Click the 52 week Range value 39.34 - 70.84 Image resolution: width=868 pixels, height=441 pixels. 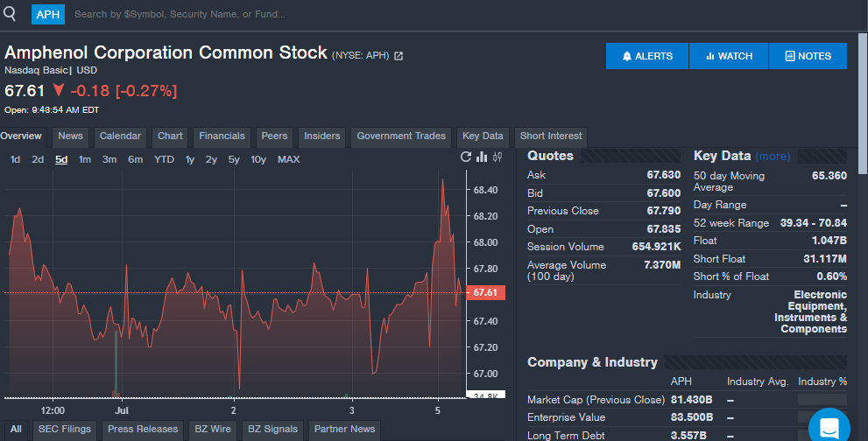[813, 223]
